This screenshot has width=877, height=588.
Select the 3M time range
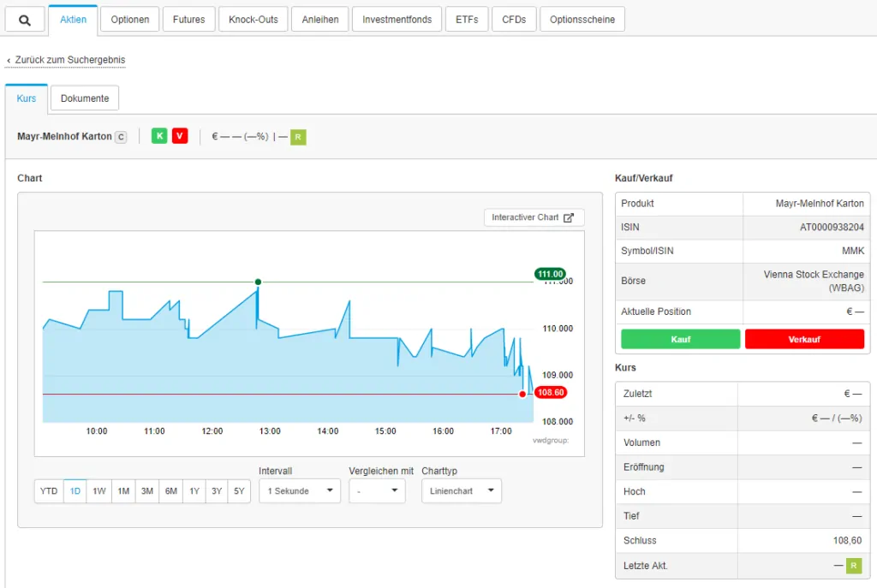(147, 490)
